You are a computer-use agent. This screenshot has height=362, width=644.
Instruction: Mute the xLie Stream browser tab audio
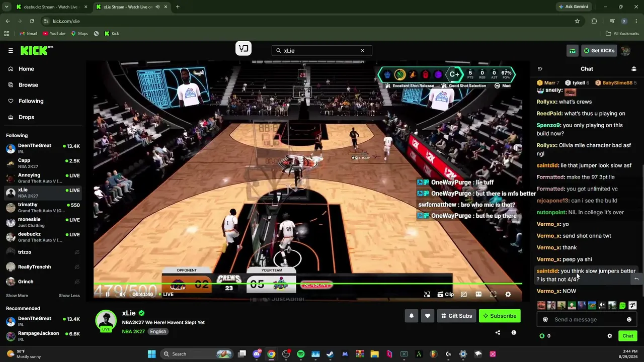(157, 7)
